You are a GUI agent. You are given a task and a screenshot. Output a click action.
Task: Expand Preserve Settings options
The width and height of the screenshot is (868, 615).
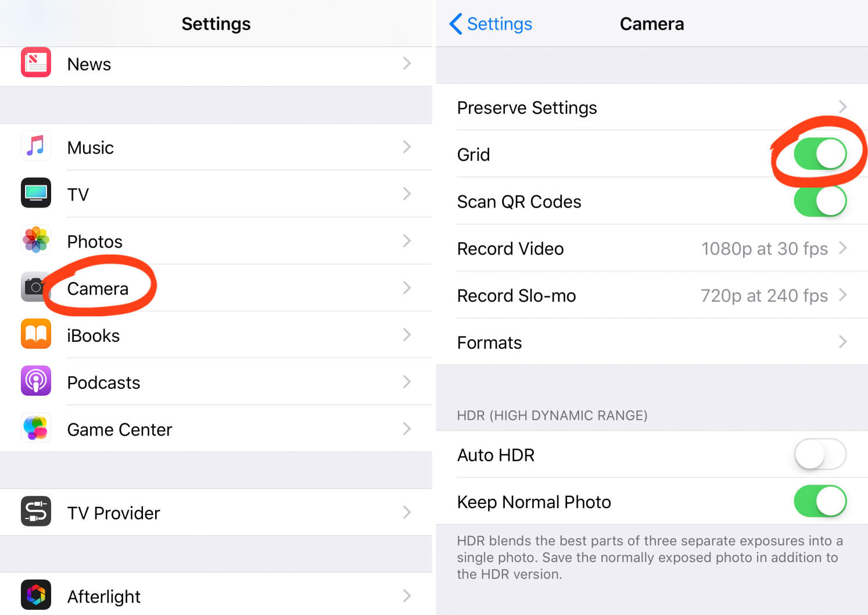651,108
